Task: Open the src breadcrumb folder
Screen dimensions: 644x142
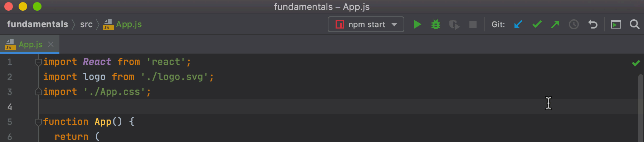Action: (86, 24)
